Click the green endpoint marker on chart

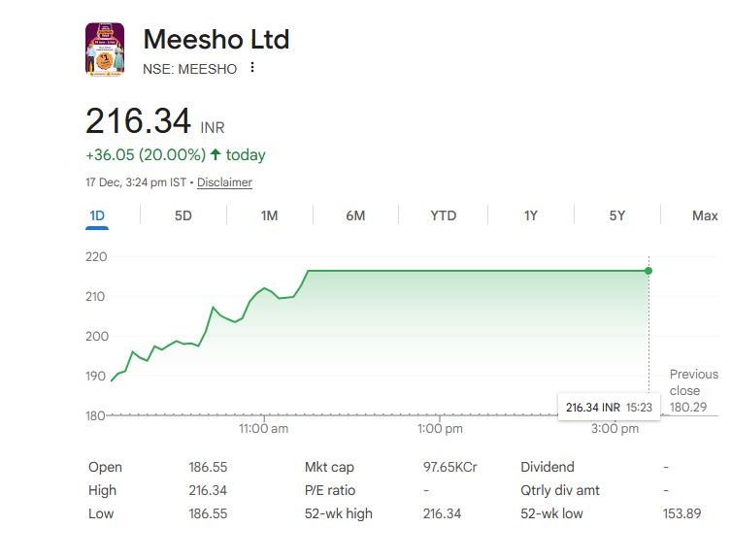click(x=648, y=270)
